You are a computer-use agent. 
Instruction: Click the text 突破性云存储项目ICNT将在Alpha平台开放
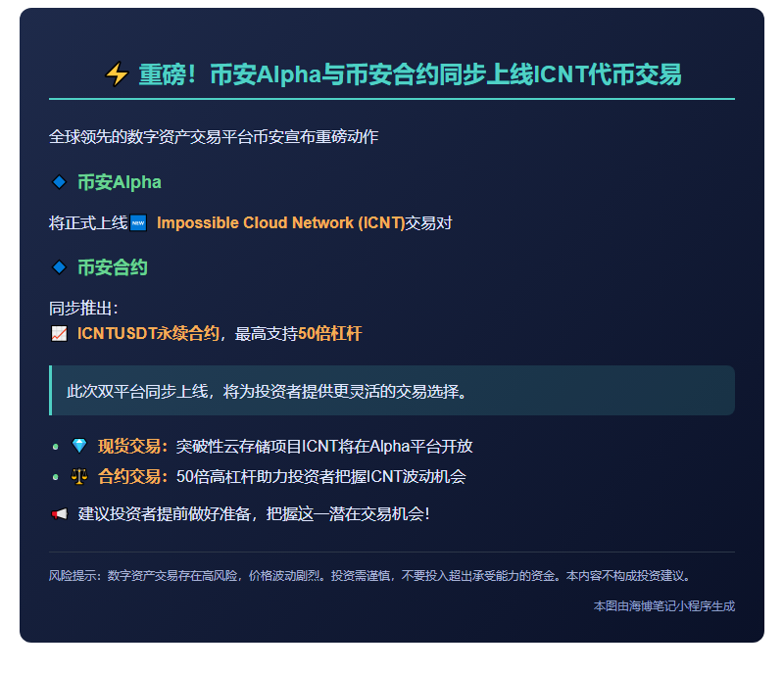[x=324, y=446]
